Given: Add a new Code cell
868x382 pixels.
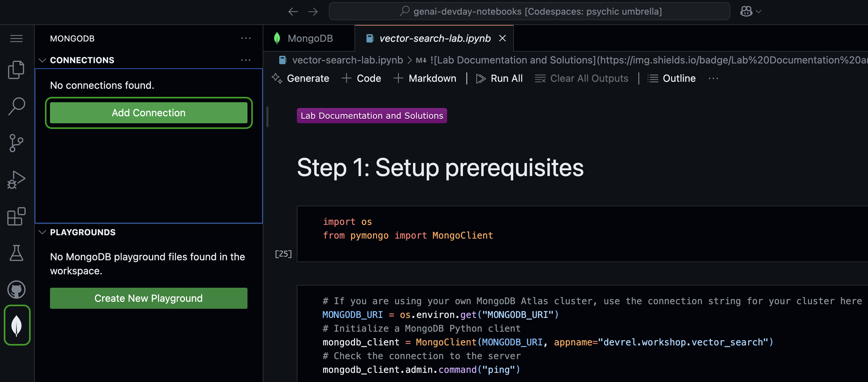Looking at the screenshot, I should coord(361,79).
